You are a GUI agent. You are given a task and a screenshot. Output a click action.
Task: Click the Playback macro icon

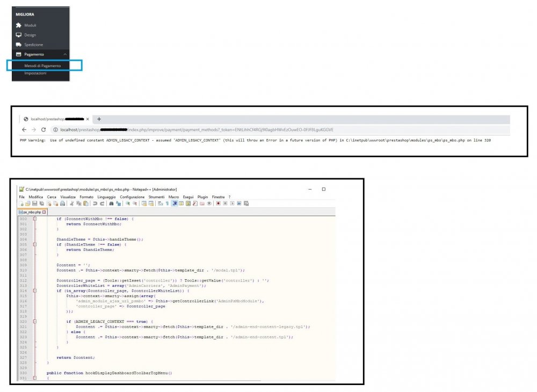click(232, 204)
